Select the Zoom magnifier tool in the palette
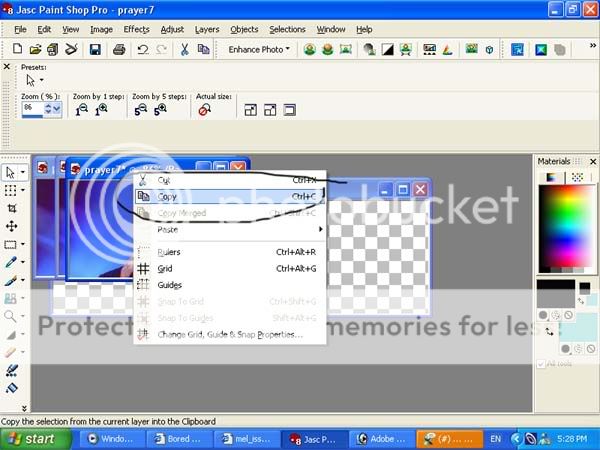The width and height of the screenshot is (600, 450). pos(10,316)
